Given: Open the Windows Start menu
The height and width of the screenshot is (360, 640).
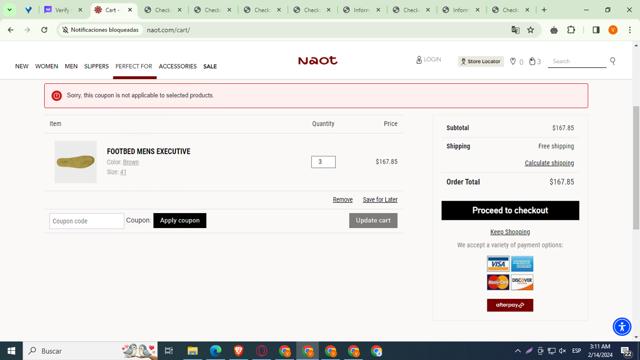Looking at the screenshot, I should (11, 351).
